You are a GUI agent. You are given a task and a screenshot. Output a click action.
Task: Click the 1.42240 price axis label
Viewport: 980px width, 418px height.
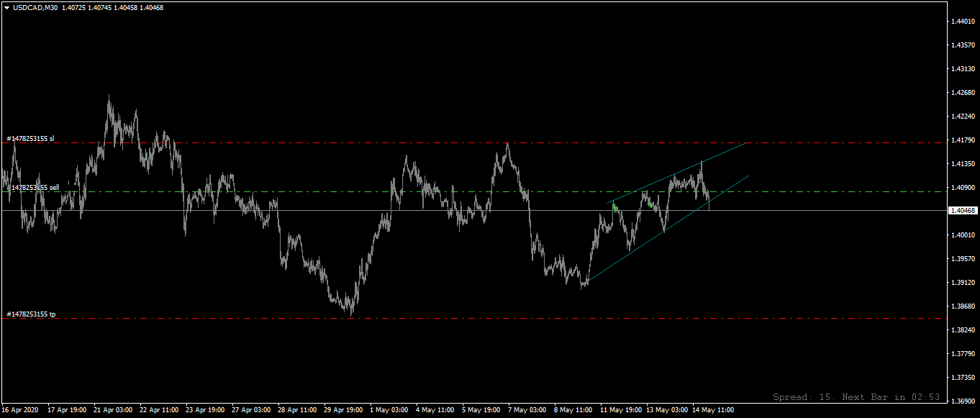(x=963, y=117)
